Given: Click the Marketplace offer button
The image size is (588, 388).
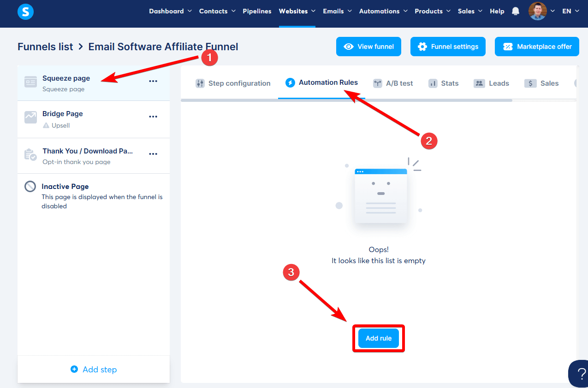Looking at the screenshot, I should pyautogui.click(x=537, y=47).
